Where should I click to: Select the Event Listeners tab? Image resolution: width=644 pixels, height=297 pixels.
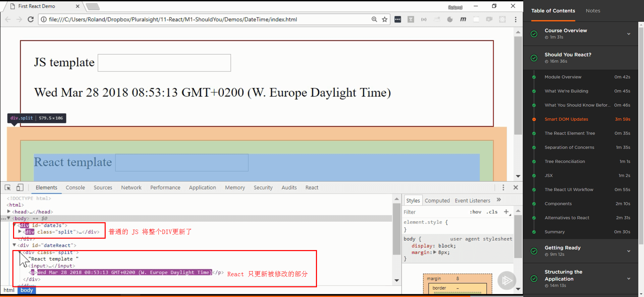[472, 200]
